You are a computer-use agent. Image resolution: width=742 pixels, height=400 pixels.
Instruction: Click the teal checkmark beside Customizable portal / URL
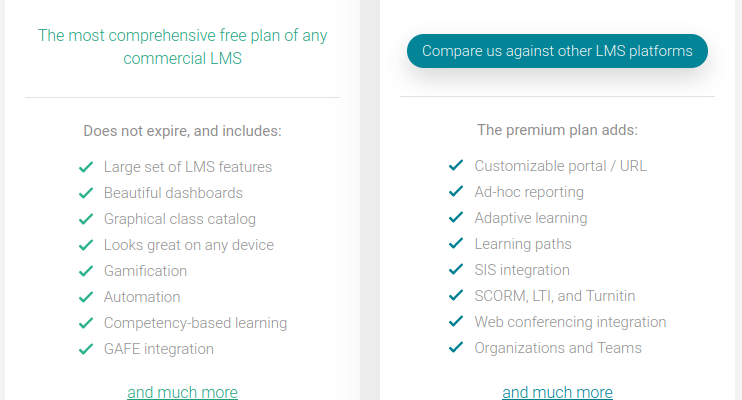[x=456, y=165]
